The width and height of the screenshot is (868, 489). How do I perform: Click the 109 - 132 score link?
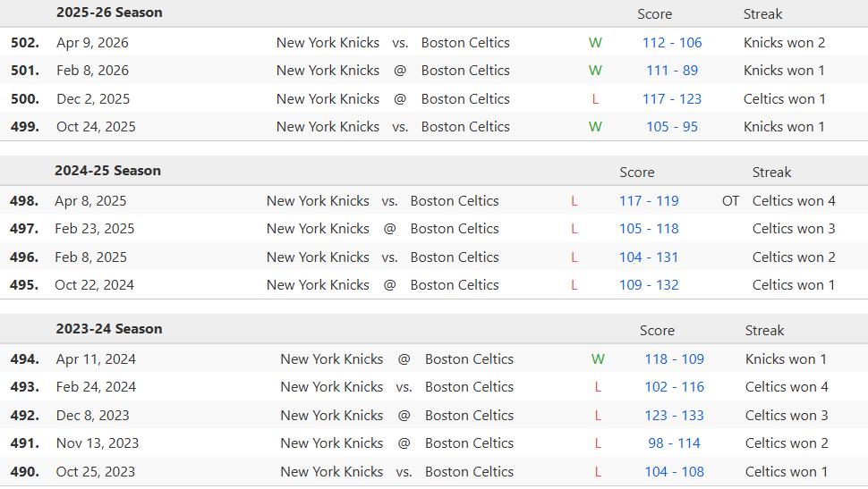pos(649,285)
